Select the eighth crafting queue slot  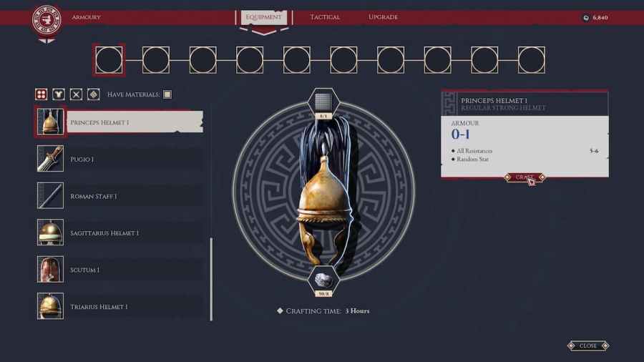tap(437, 60)
